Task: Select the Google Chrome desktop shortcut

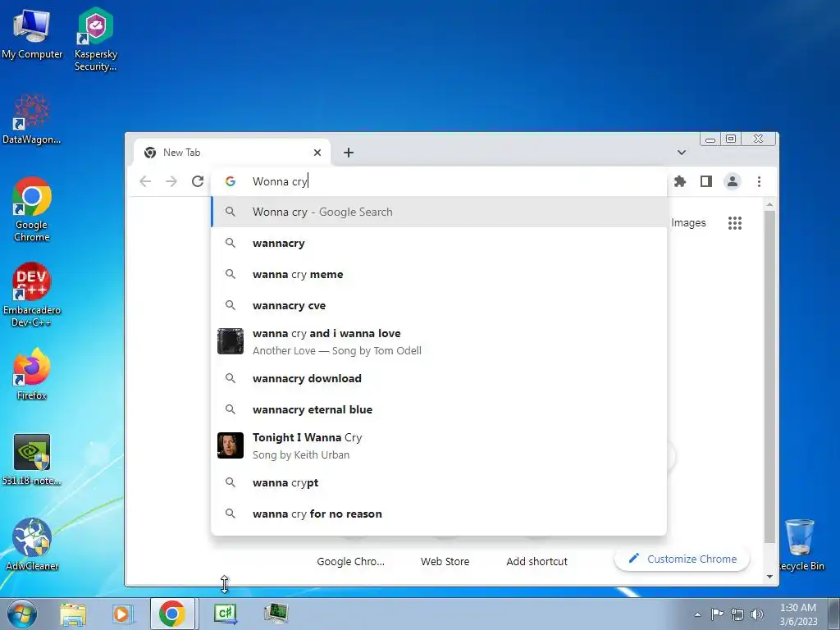Action: pyautogui.click(x=32, y=209)
